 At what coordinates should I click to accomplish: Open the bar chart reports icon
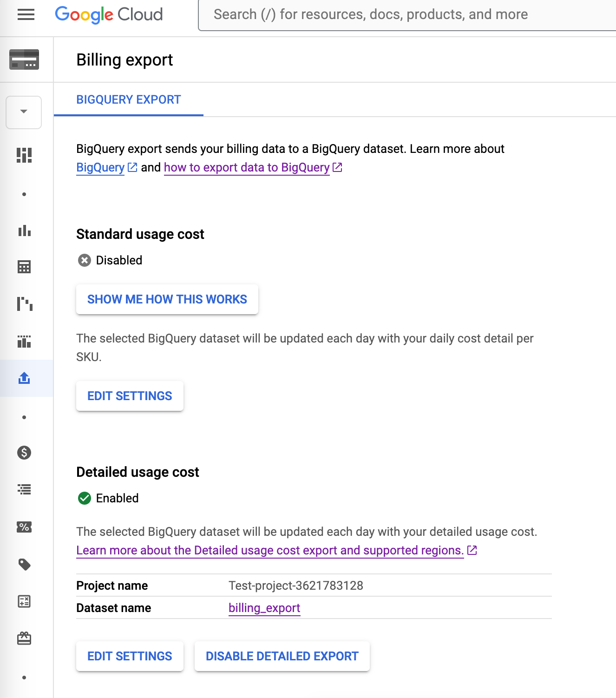pyautogui.click(x=24, y=230)
